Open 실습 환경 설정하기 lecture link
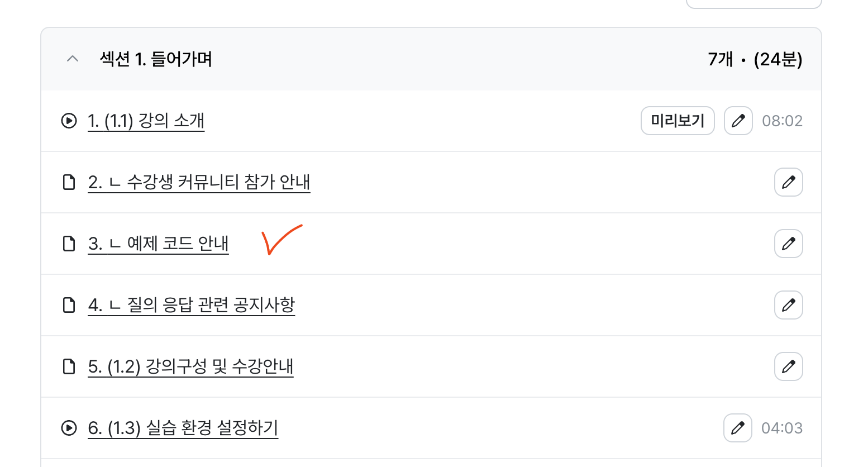This screenshot has height=467, width=868. (183, 428)
